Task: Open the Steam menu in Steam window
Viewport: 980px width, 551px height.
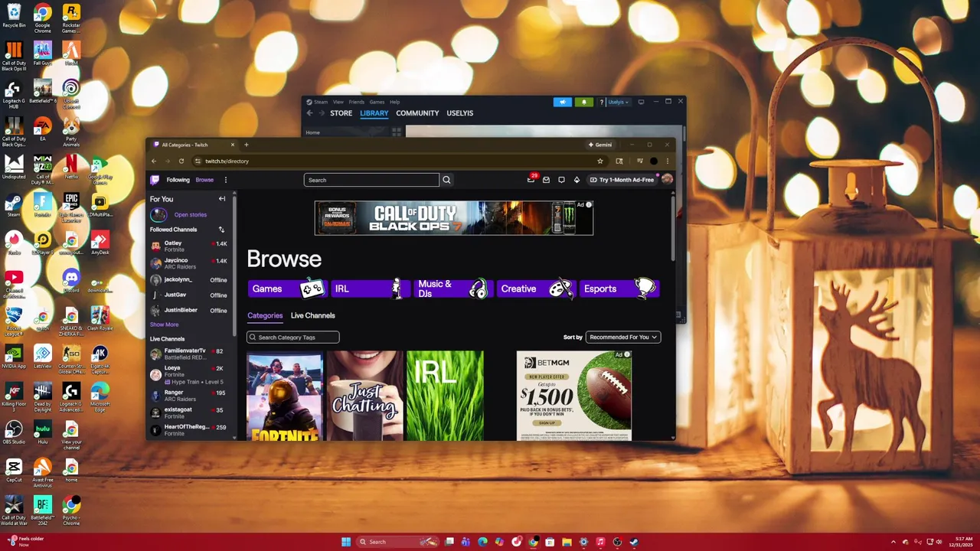Action: point(321,102)
